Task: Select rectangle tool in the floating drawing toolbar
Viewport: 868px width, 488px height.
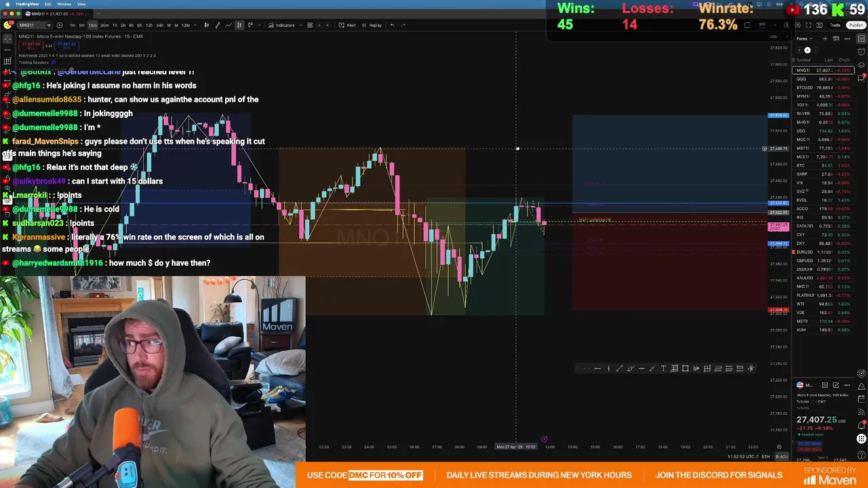Action: tap(685, 368)
